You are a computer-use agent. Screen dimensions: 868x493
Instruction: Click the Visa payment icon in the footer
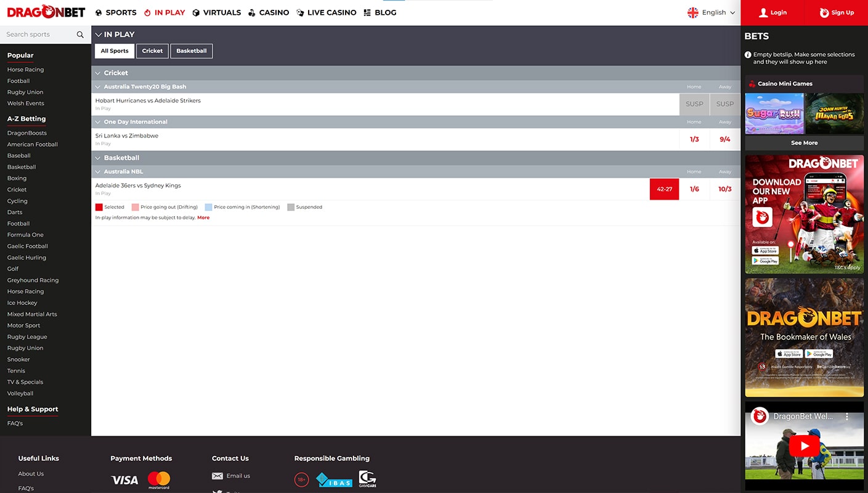(124, 480)
